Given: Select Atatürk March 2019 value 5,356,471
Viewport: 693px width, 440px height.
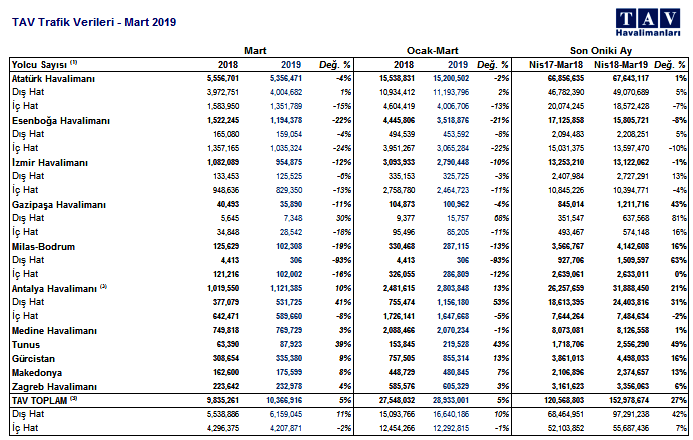Looking at the screenshot, I should tap(286, 78).
